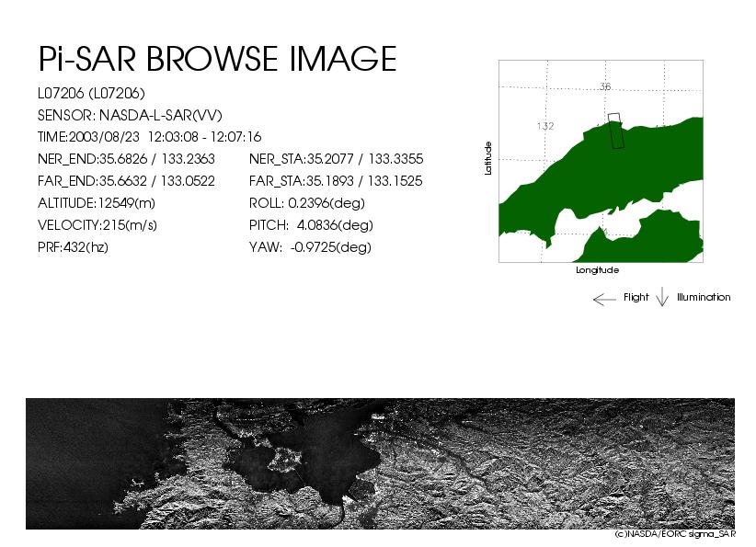The image size is (756, 547).
Task: Click the Longitude axis label
Action: click(x=598, y=270)
